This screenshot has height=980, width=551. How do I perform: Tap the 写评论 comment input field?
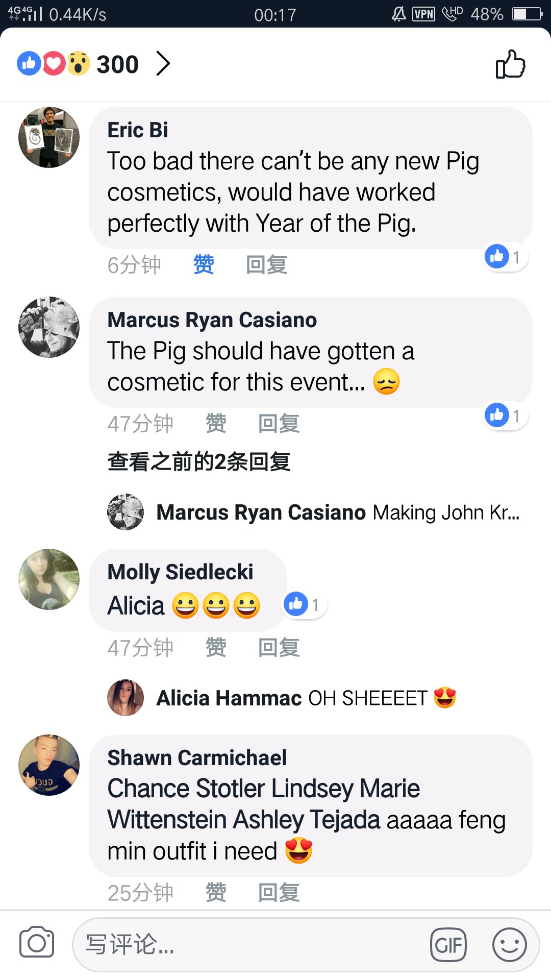[250, 944]
